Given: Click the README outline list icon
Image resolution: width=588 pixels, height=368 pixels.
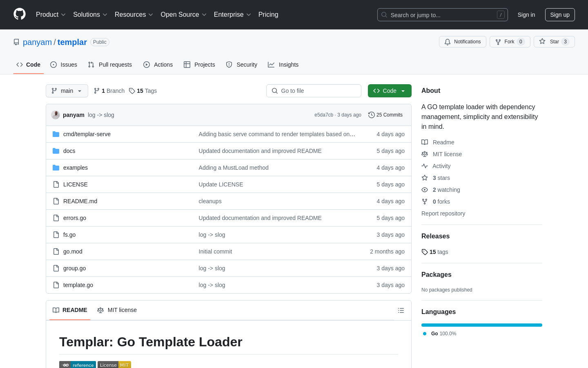Looking at the screenshot, I should coord(401,310).
